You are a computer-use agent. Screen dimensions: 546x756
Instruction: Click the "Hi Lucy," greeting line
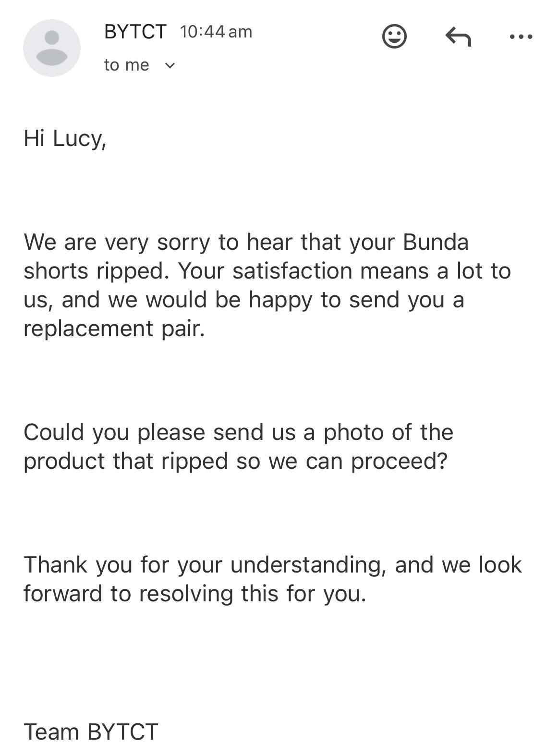[x=65, y=139]
